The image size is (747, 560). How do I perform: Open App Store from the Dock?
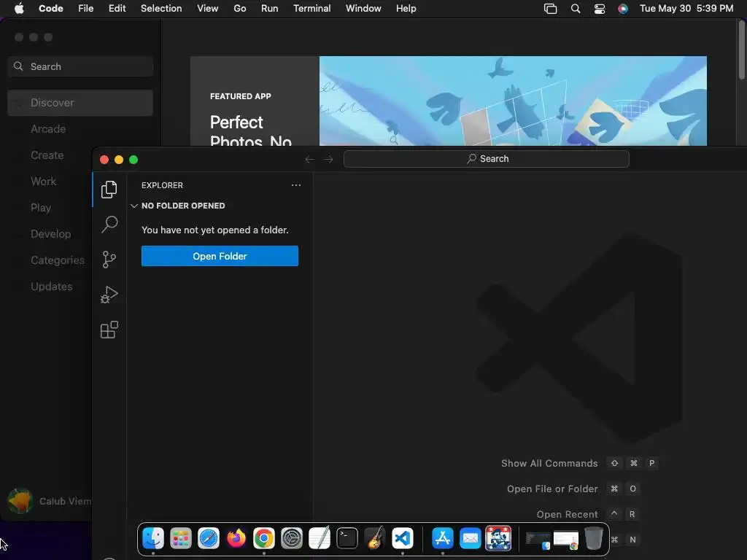coord(443,539)
